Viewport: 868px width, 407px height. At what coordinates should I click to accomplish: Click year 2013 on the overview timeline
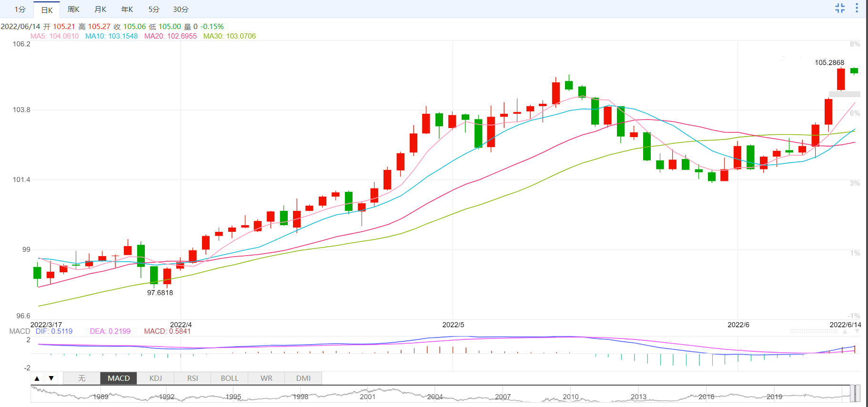(x=638, y=397)
